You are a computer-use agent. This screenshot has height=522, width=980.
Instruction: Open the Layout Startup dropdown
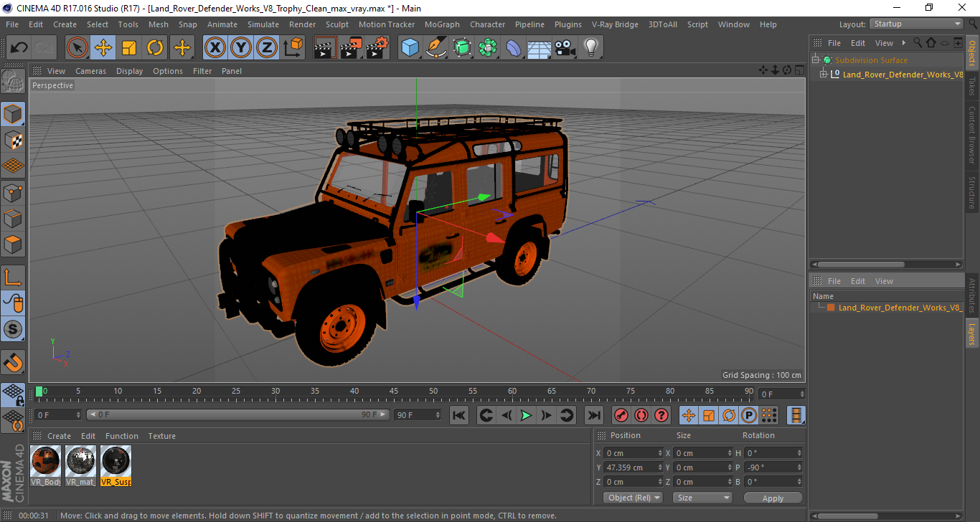916,24
